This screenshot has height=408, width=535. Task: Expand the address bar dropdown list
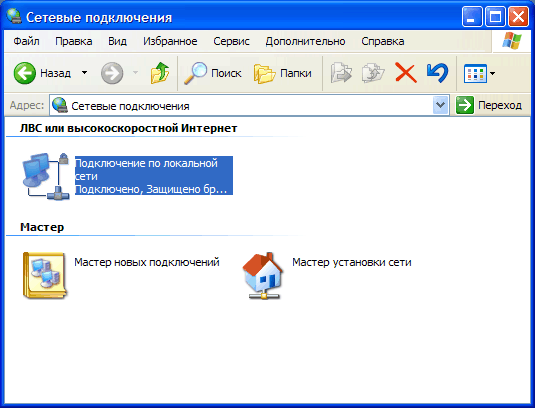click(440, 105)
